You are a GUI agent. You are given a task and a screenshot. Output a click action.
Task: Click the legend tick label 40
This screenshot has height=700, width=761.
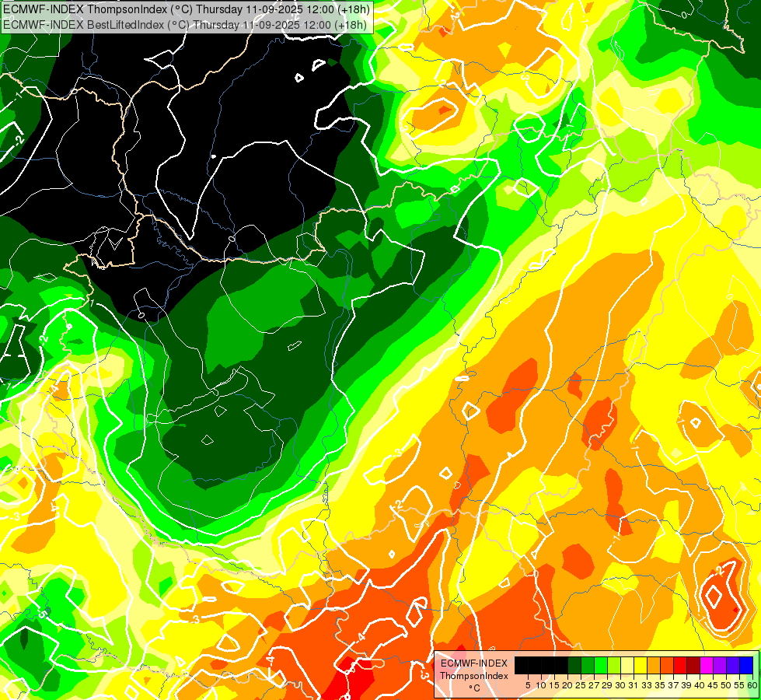point(700,685)
